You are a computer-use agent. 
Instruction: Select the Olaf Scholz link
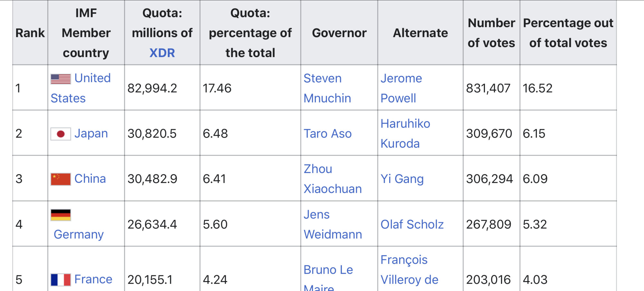coord(412,224)
